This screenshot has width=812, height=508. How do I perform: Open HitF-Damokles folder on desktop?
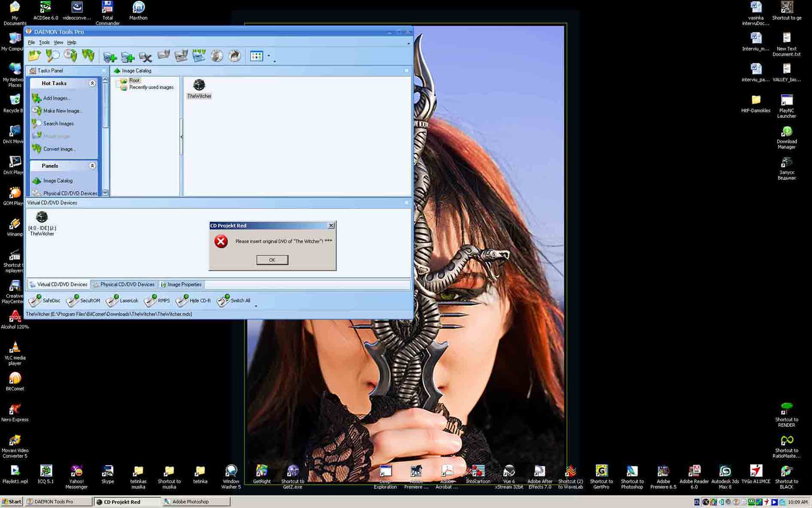point(756,104)
